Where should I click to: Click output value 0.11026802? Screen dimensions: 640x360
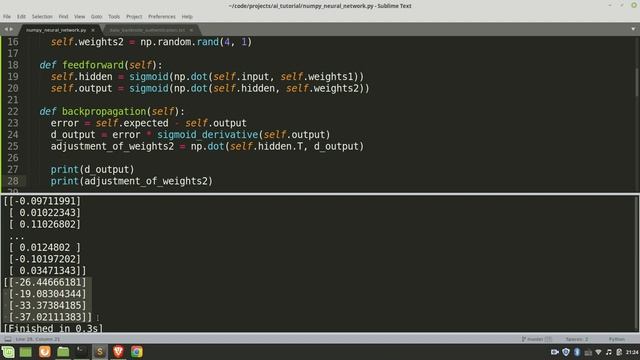tap(48, 224)
